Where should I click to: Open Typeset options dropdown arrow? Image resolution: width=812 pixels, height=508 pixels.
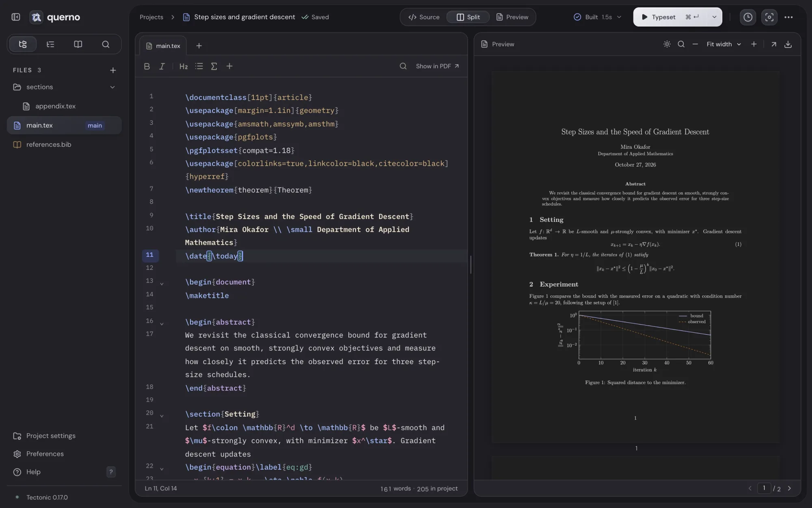point(714,17)
